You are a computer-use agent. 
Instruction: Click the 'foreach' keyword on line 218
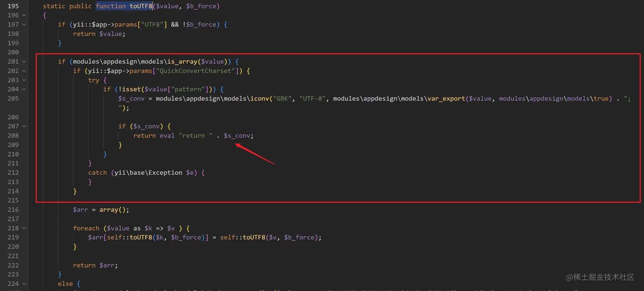pos(86,228)
